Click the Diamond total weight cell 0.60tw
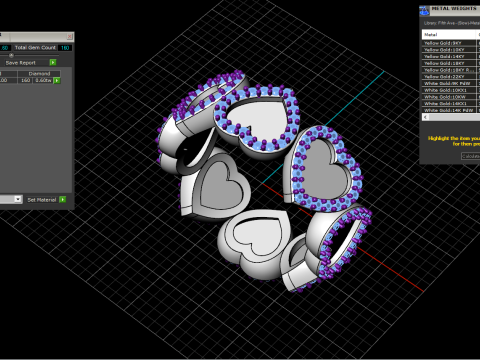The image size is (480, 360). coord(43,80)
